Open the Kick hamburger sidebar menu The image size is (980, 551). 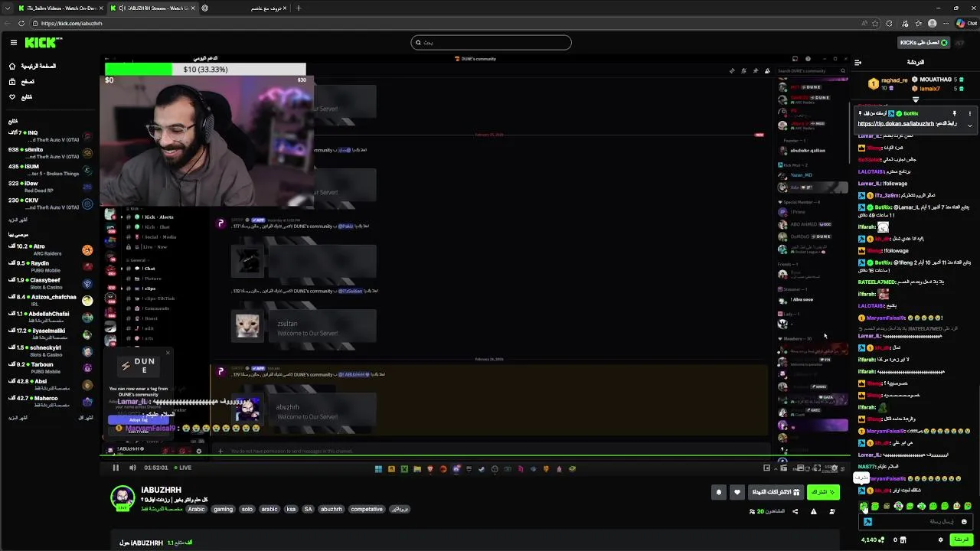tap(13, 43)
